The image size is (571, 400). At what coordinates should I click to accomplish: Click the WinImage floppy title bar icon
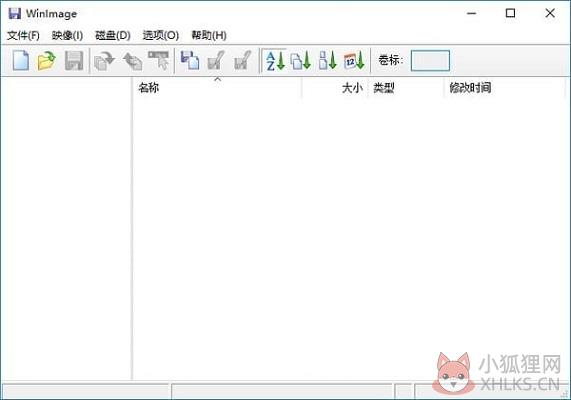tap(15, 13)
